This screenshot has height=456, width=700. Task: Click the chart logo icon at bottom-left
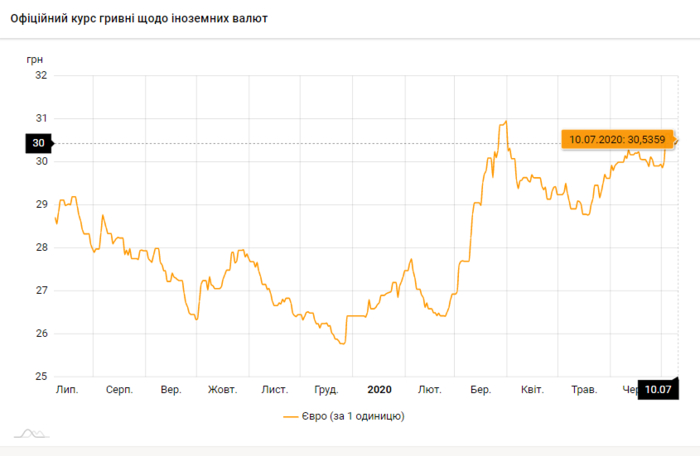(30, 433)
